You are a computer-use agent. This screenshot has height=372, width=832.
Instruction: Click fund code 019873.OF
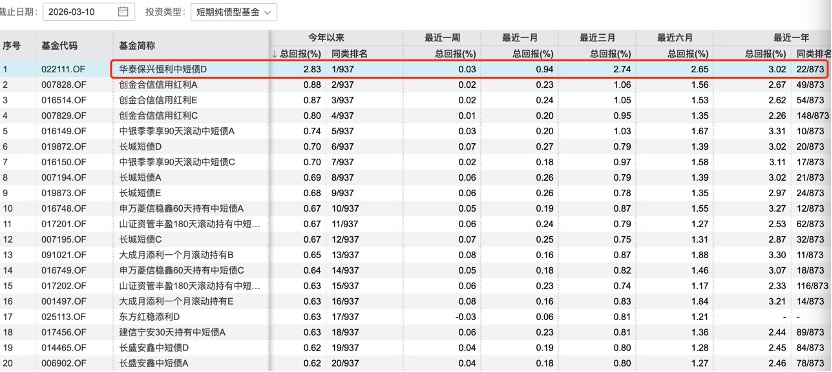tap(63, 193)
